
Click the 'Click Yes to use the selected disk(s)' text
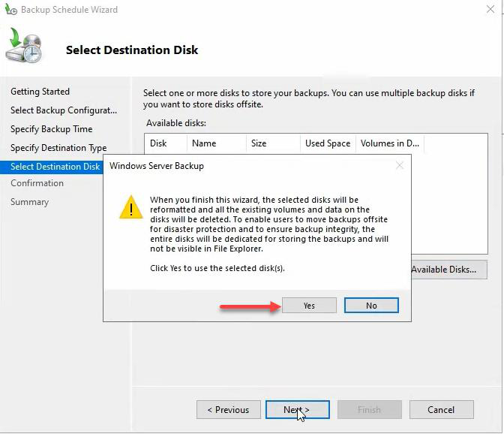(x=217, y=268)
